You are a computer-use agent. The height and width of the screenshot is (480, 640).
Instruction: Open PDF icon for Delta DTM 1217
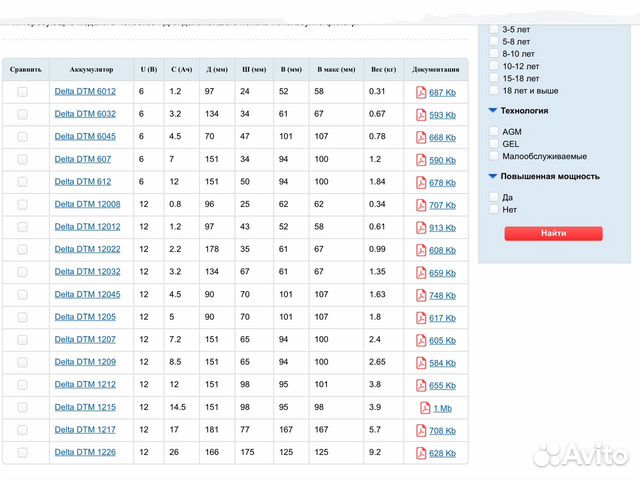[x=421, y=431]
